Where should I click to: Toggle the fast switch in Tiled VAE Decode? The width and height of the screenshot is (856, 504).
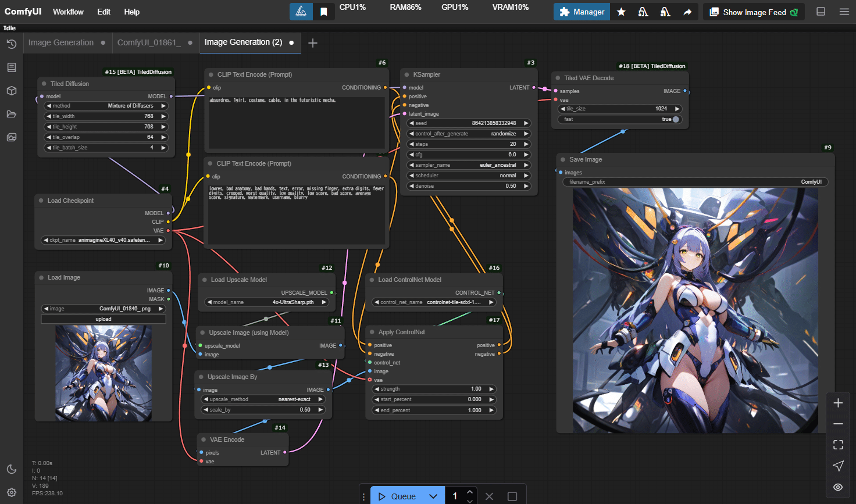click(675, 119)
